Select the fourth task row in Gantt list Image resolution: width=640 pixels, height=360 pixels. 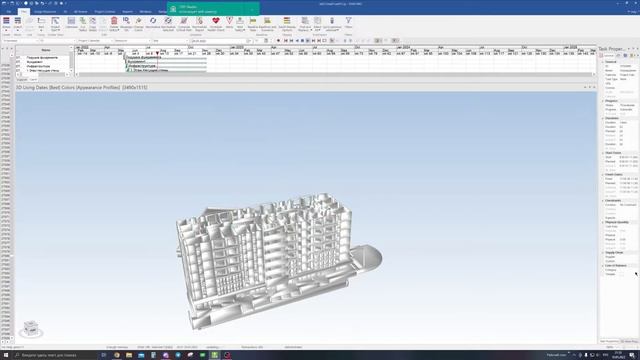(x=42, y=71)
